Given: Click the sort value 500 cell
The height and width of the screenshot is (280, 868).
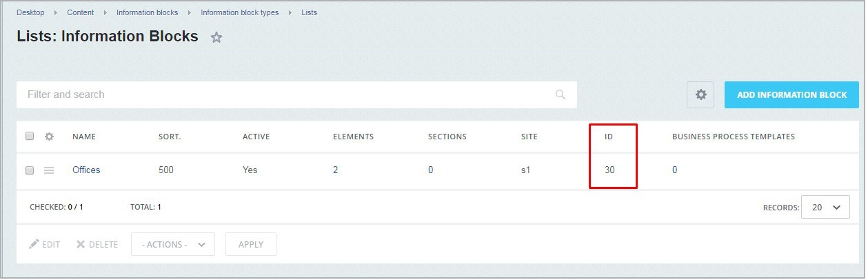Looking at the screenshot, I should (166, 170).
